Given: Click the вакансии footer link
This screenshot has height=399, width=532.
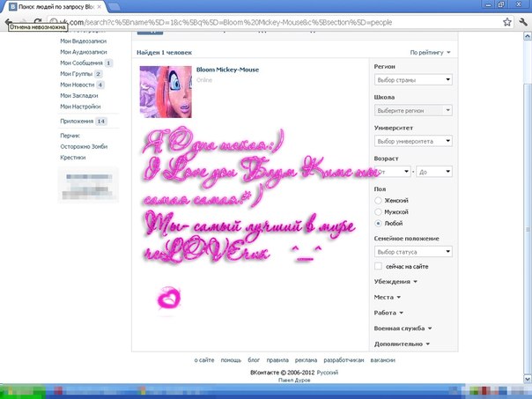Looking at the screenshot, I should click(x=383, y=360).
